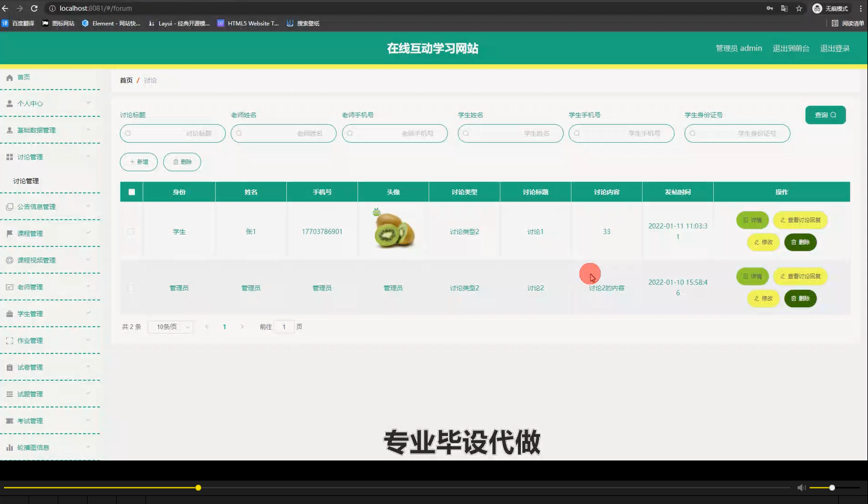Open the 10条/页 page size dropdown
868x504 pixels.
point(170,326)
